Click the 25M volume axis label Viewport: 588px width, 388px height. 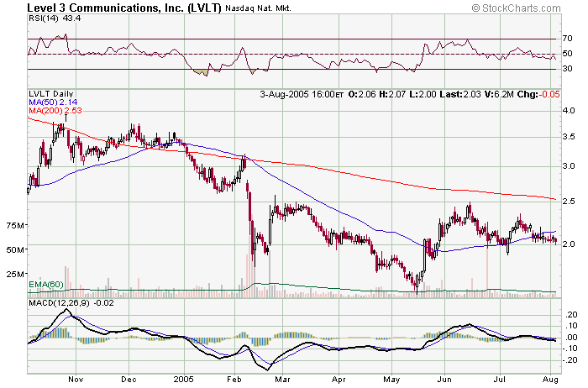coord(15,274)
